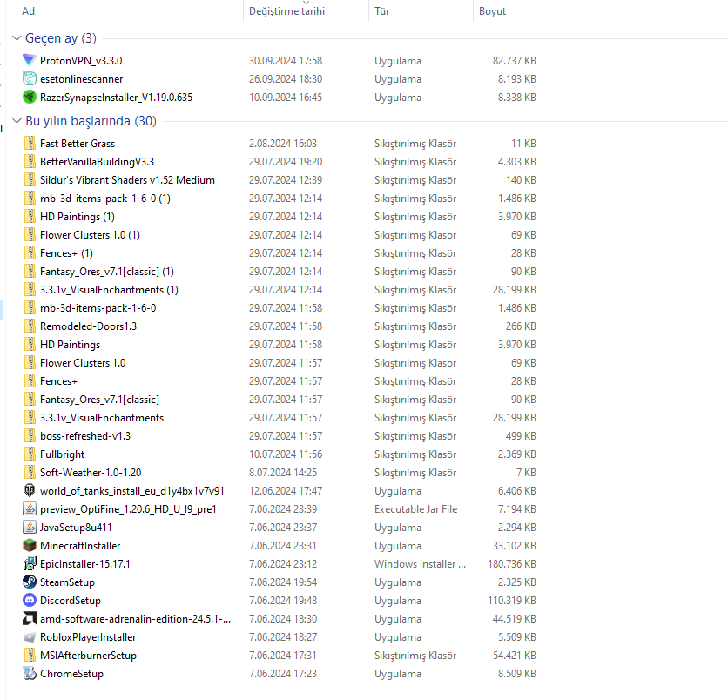Click the date 10.09.2024 16:45
728x700 pixels.
point(286,97)
